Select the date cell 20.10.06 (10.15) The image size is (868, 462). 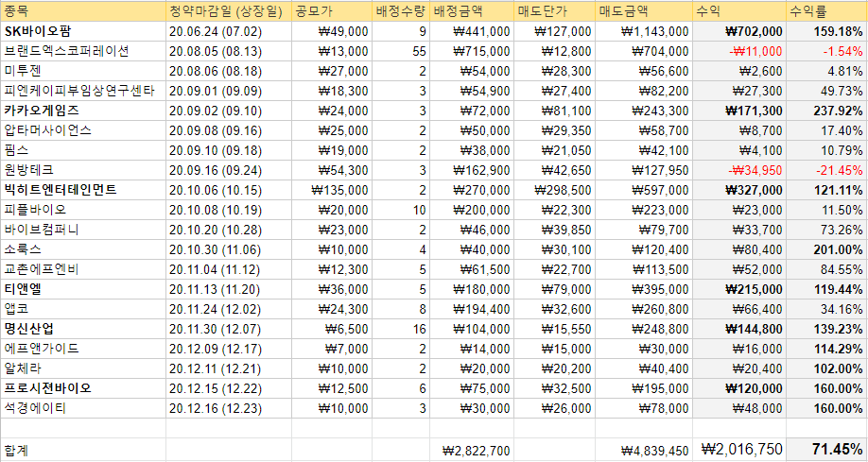[229, 190]
